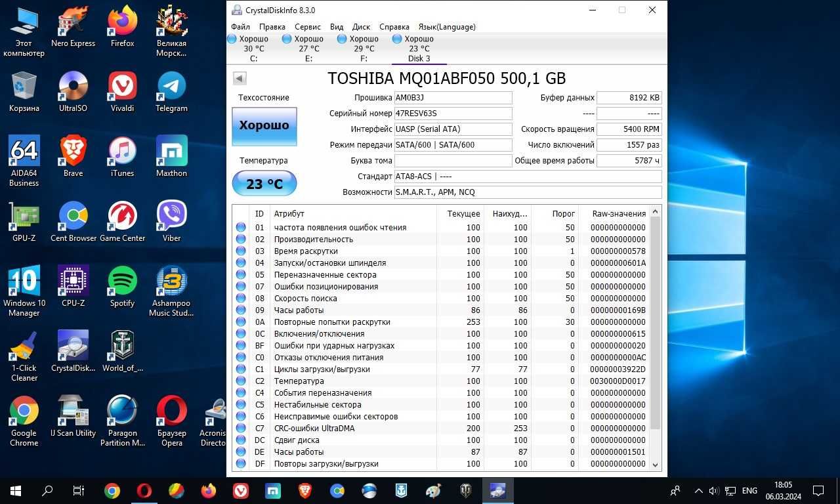Click the Хорошо health status button
Viewport: 840px width, 504px height.
tap(264, 125)
